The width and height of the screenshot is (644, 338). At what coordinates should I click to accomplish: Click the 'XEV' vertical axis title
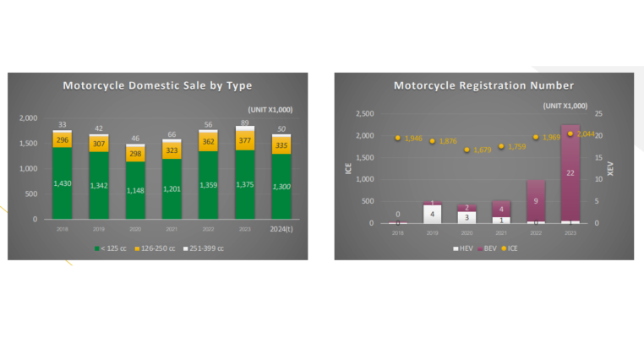click(x=610, y=168)
